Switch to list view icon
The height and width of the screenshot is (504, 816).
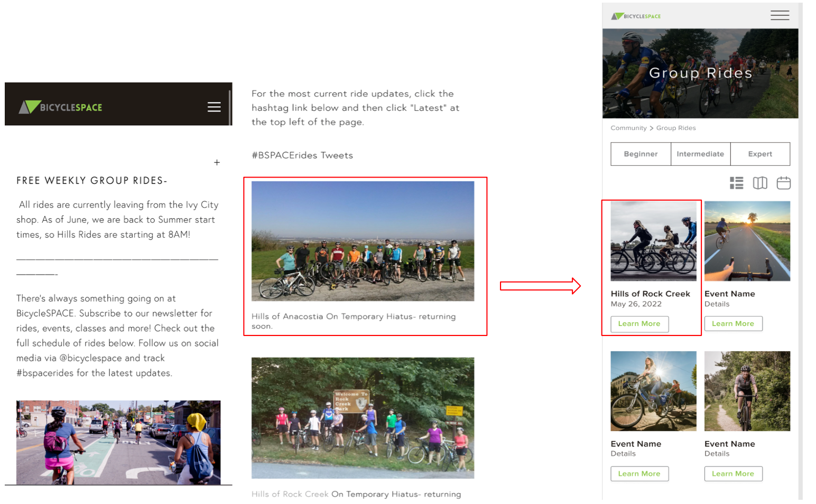(x=736, y=183)
